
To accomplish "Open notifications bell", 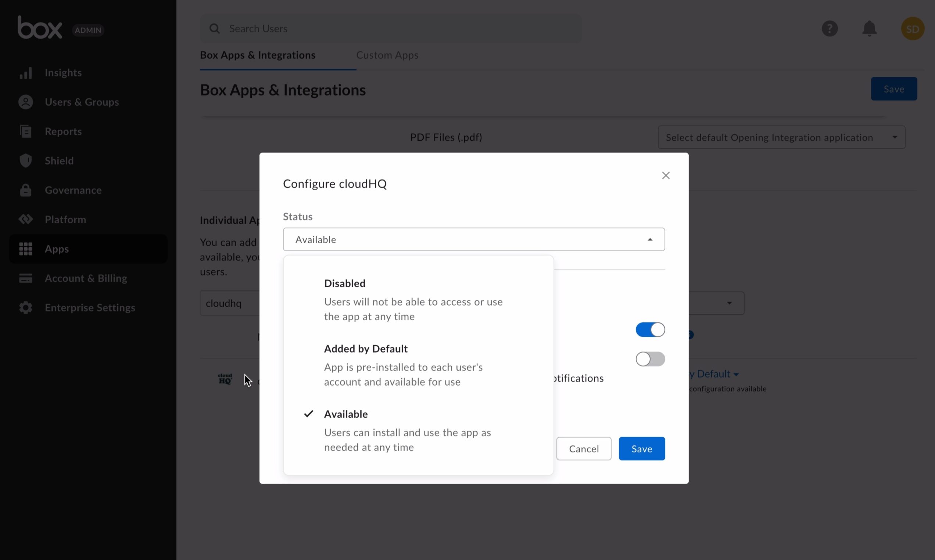I will tap(869, 29).
